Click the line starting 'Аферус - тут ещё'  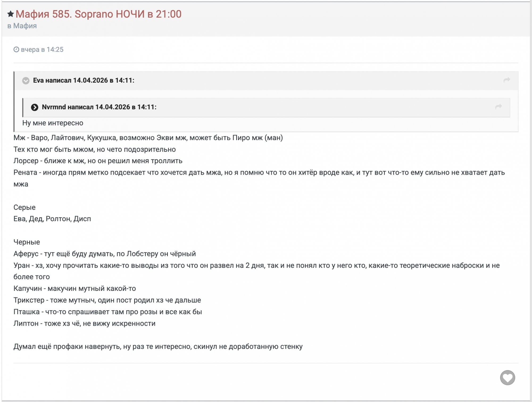click(104, 254)
